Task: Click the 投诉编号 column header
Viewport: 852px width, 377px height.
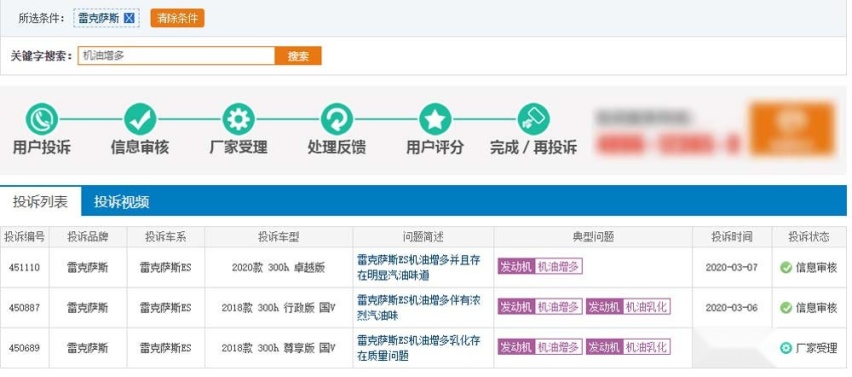Action: pyautogui.click(x=24, y=237)
